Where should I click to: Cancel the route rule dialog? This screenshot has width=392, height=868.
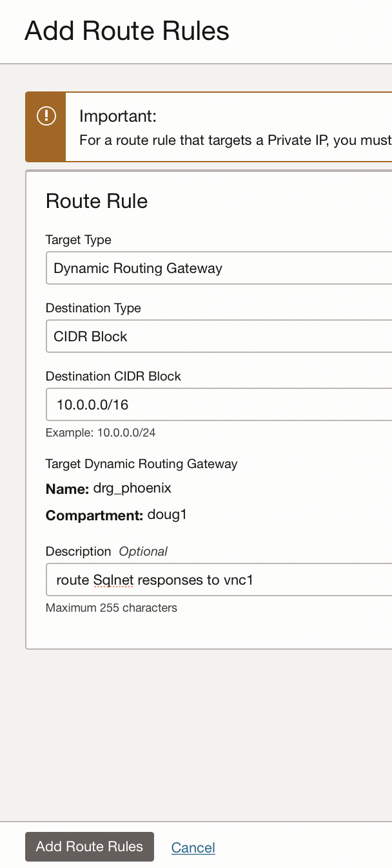point(193,847)
